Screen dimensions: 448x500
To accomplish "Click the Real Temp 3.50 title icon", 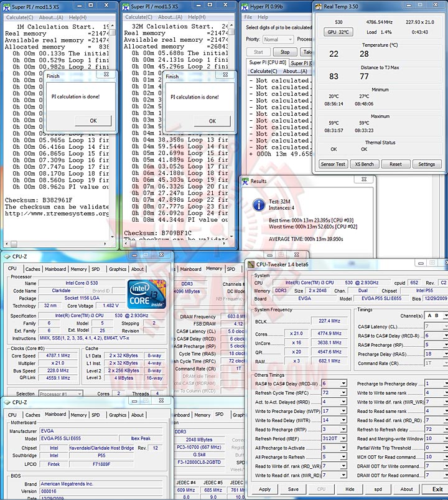I will (319, 6).
